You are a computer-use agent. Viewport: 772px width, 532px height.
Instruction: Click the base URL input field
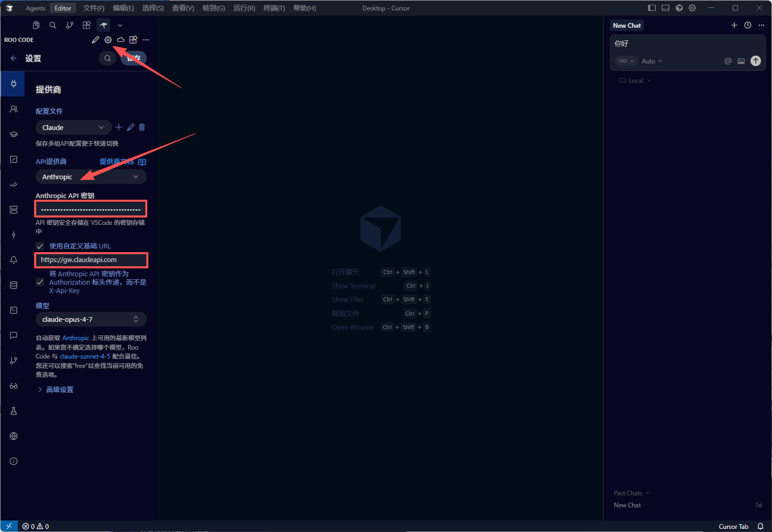click(x=91, y=260)
